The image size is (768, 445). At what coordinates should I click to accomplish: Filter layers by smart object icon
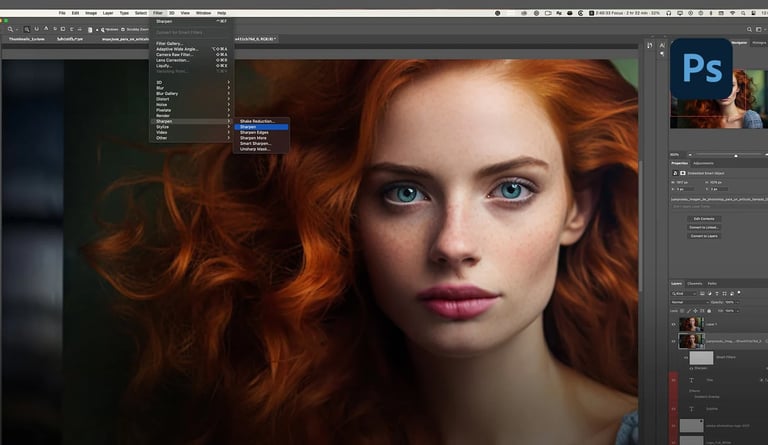click(x=732, y=293)
